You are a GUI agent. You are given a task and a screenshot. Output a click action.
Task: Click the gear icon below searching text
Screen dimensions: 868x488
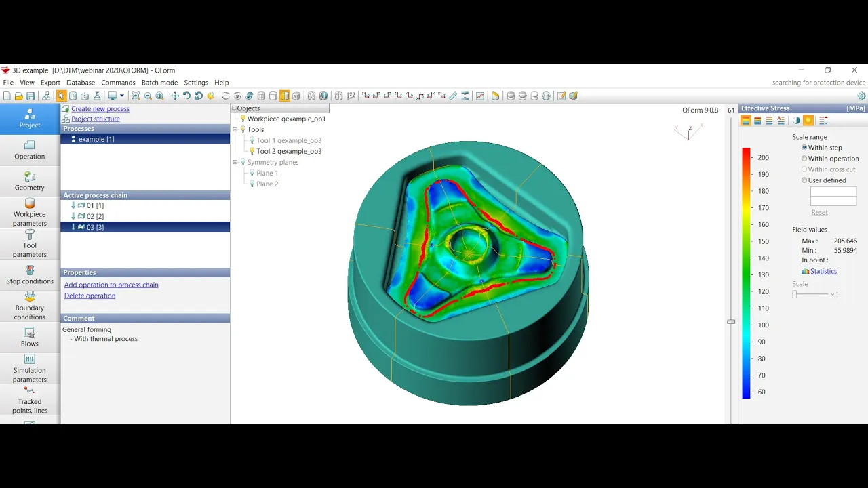point(862,96)
